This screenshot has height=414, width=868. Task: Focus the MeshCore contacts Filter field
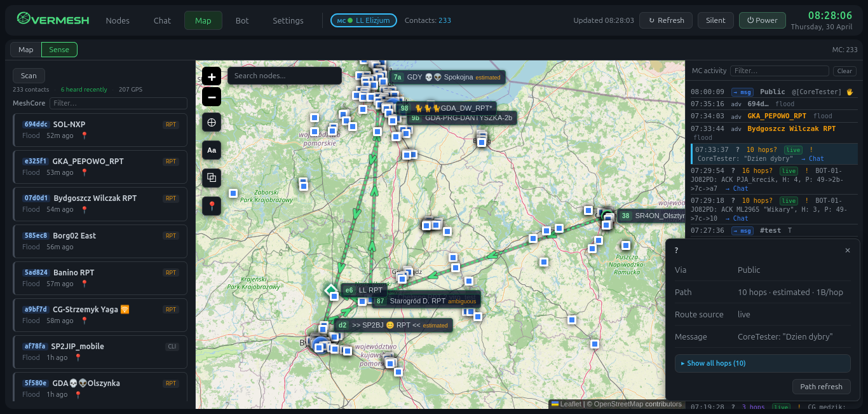(119, 103)
